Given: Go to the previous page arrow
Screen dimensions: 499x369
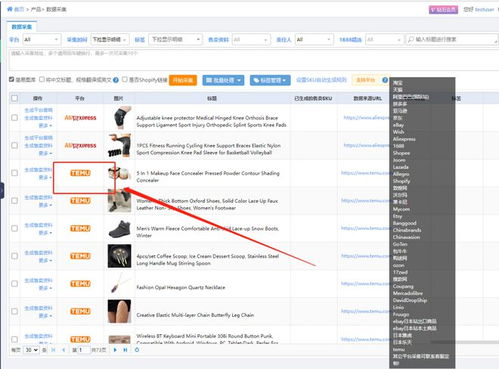Looking at the screenshot, I should coord(63,350).
